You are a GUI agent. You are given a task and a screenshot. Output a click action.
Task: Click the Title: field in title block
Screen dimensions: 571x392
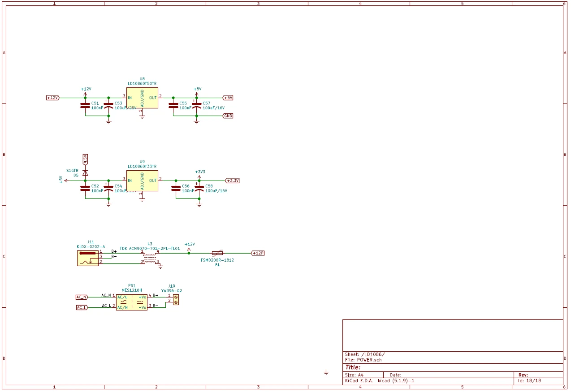coord(353,367)
